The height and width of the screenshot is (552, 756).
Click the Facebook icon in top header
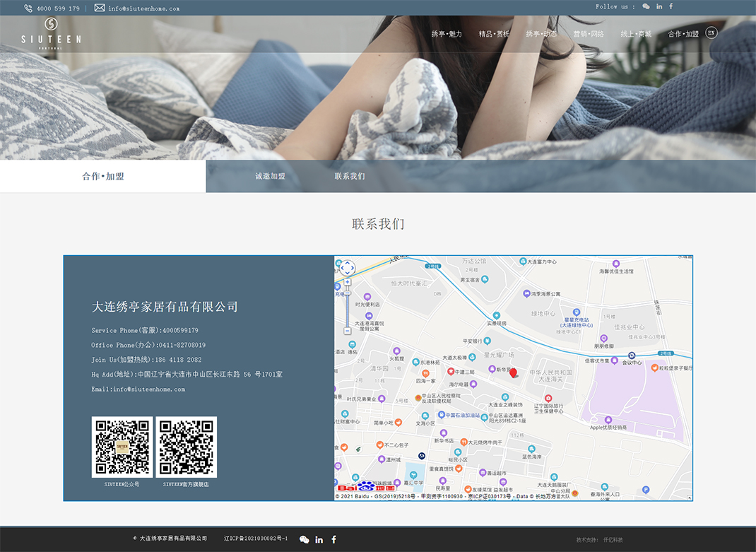tap(671, 6)
